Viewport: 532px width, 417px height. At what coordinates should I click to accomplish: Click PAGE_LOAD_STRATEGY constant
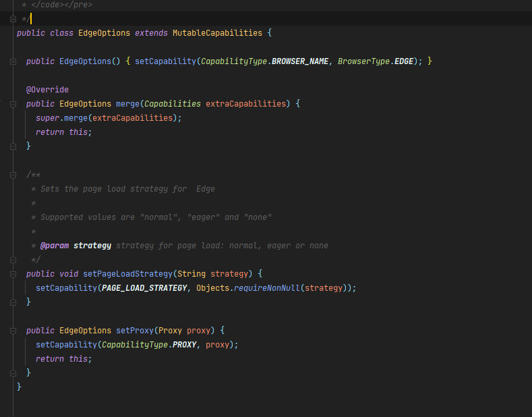coord(144,288)
